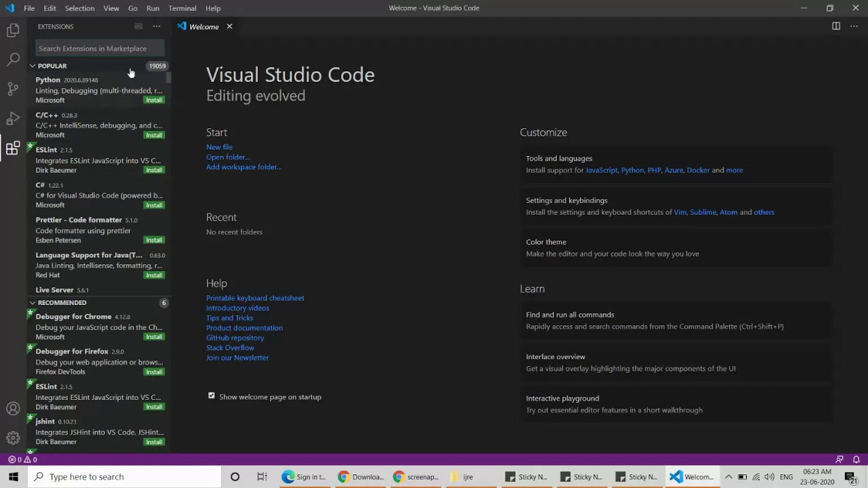
Task: Click the Open folder... link
Action: [x=228, y=157]
